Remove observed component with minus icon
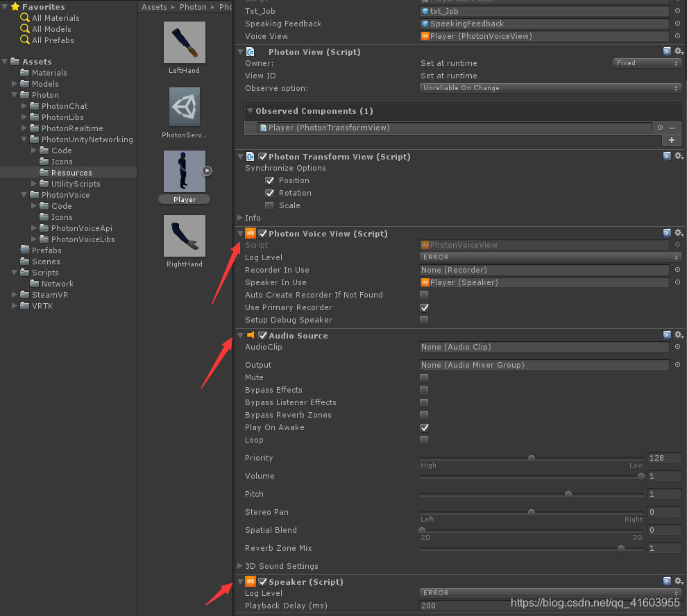 [672, 128]
